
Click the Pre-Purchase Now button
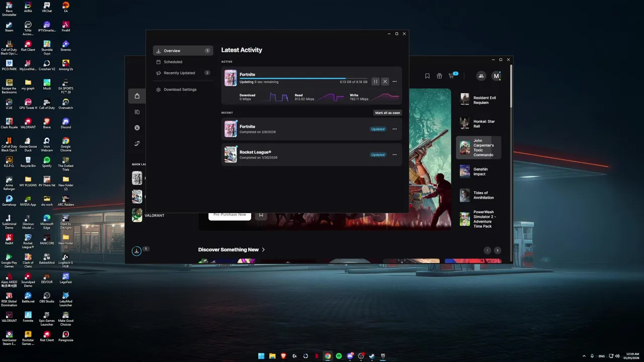(229, 215)
